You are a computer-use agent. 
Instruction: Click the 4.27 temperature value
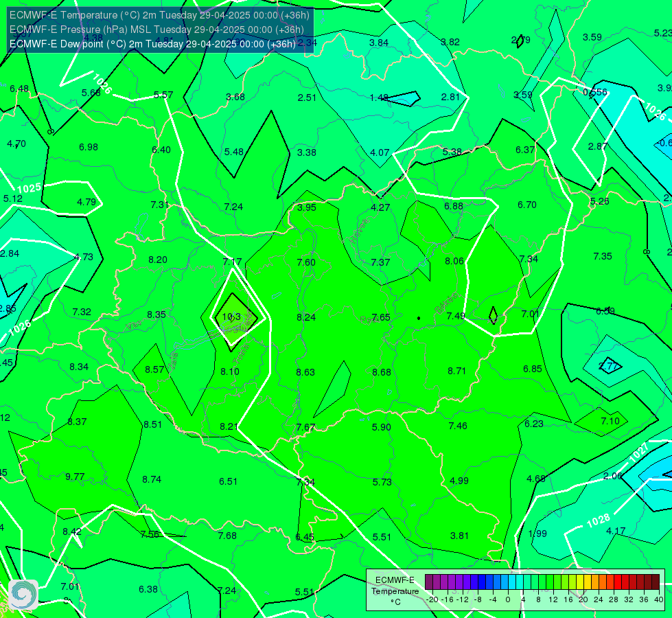point(380,207)
